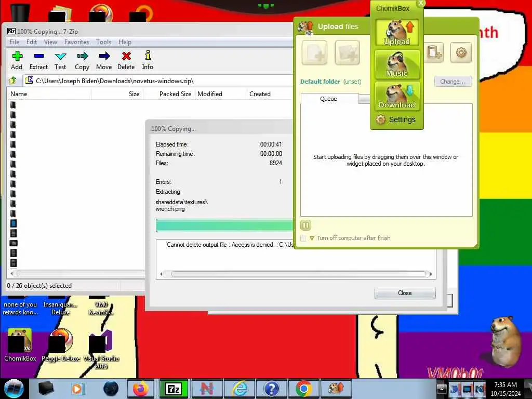Click the copying progress bar
This screenshot has width=532, height=399.
pyautogui.click(x=224, y=225)
